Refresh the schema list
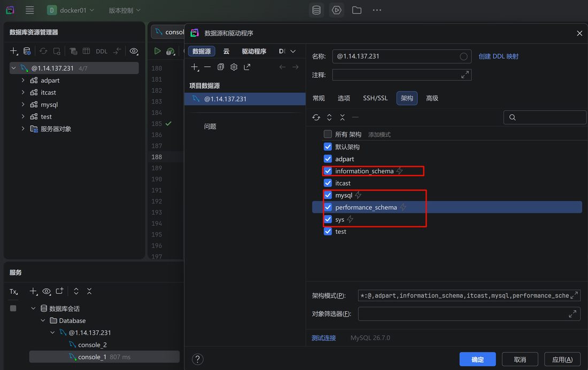The image size is (588, 370). pyautogui.click(x=316, y=117)
